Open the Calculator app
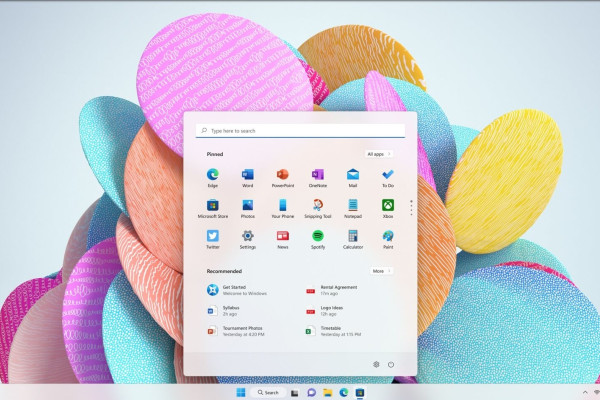This screenshot has height=400, width=600. click(x=353, y=239)
